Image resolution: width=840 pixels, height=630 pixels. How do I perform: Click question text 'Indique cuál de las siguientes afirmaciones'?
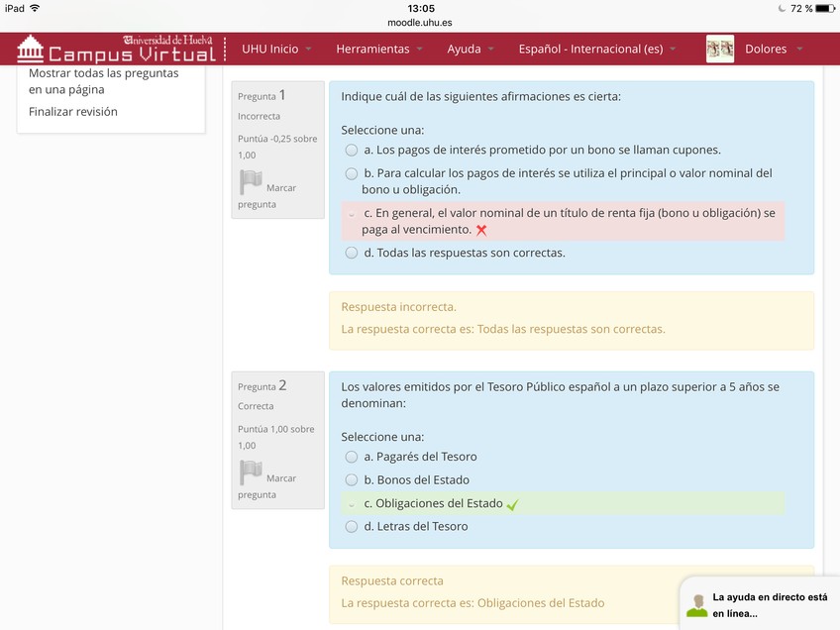tap(481, 96)
